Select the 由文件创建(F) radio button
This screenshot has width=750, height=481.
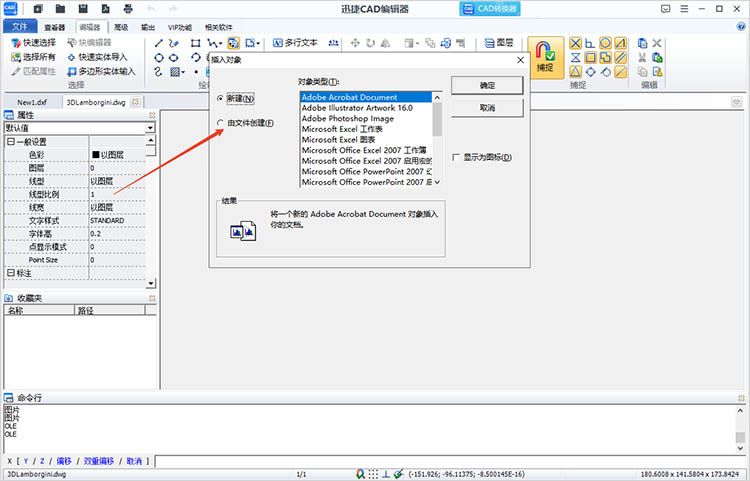[x=221, y=123]
